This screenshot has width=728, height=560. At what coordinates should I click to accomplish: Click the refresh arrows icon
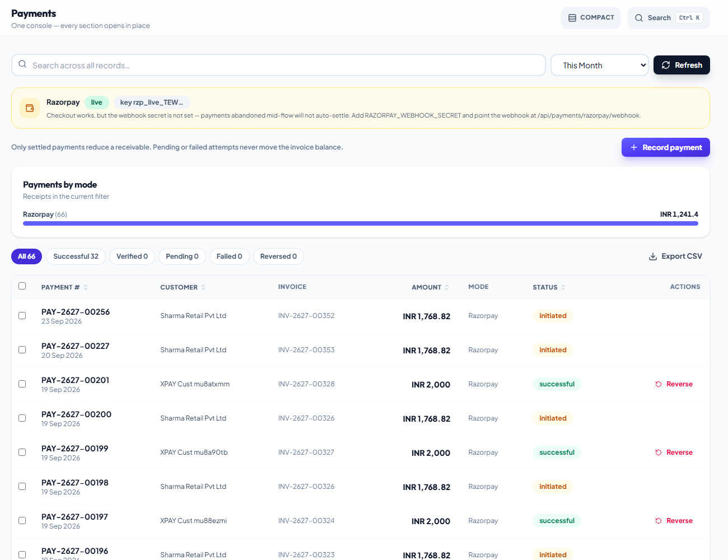[666, 65]
